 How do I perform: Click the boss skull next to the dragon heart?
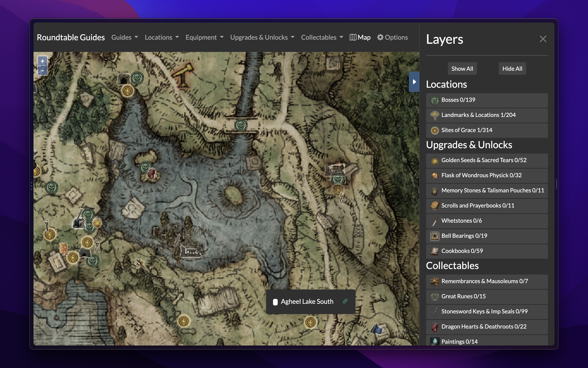[146, 167]
